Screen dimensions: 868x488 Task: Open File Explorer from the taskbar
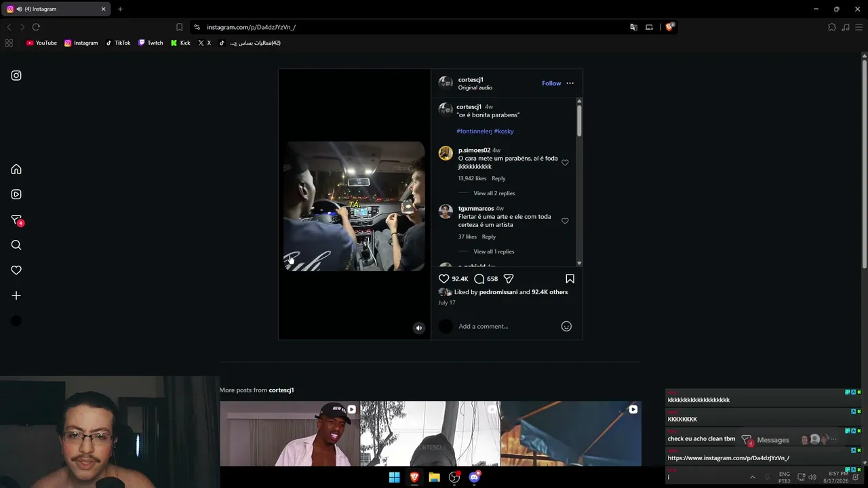(434, 477)
